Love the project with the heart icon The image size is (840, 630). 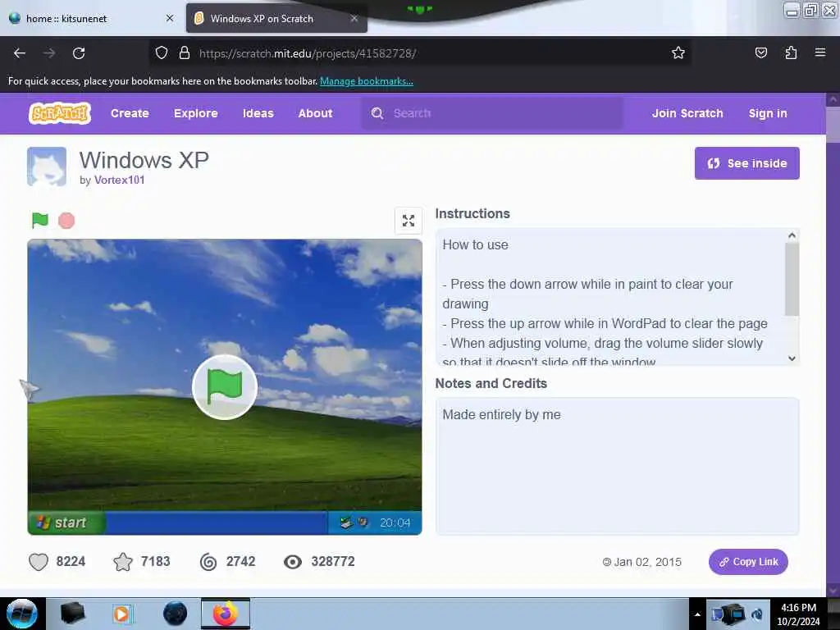(x=38, y=561)
